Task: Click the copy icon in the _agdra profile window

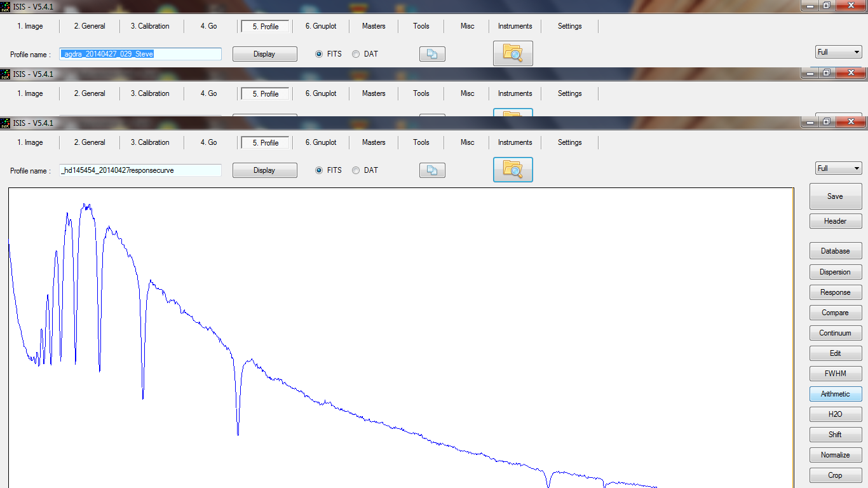Action: coord(432,54)
